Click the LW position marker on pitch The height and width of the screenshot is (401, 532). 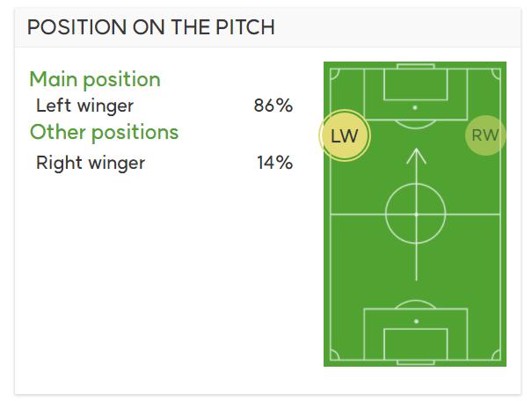click(x=345, y=135)
